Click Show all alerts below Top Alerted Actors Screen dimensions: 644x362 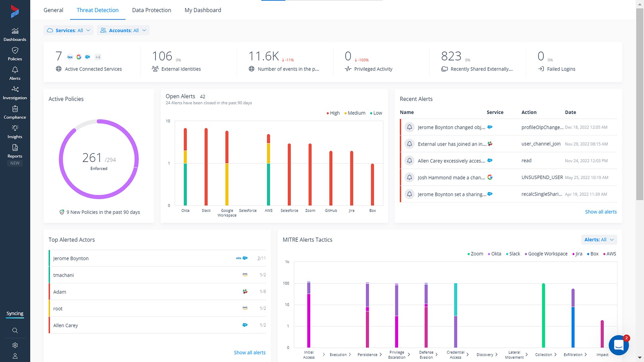click(250, 352)
